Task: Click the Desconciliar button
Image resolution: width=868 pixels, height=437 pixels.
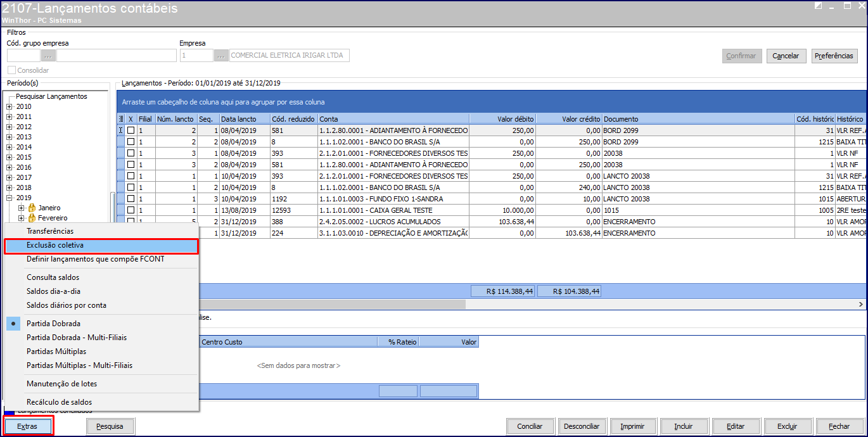Action: coord(582,426)
